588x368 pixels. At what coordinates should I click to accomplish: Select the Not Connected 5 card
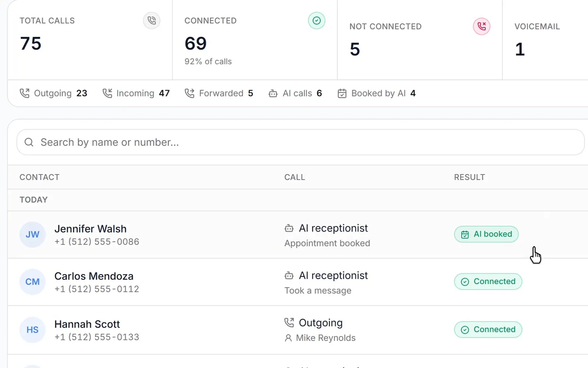[420, 40]
